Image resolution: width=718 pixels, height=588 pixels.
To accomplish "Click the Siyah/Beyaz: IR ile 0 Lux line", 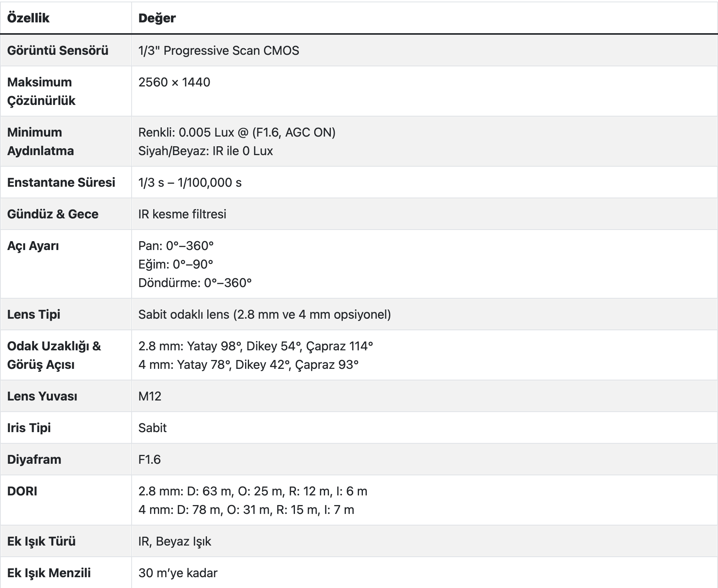I will click(x=205, y=151).
